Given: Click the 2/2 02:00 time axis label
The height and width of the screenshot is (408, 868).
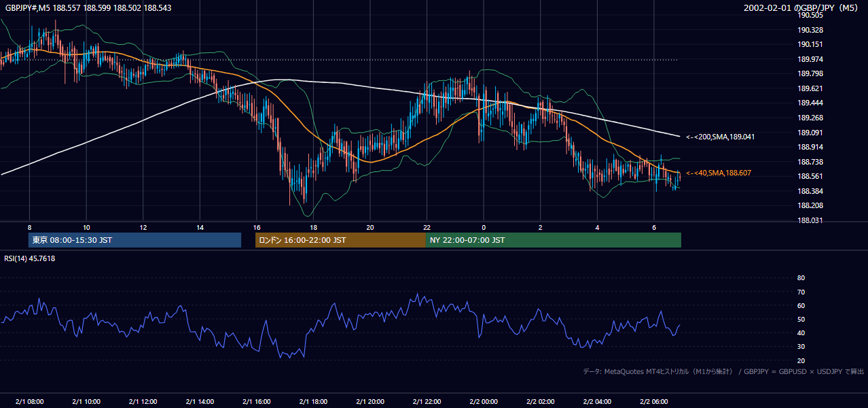Looking at the screenshot, I should (540, 401).
